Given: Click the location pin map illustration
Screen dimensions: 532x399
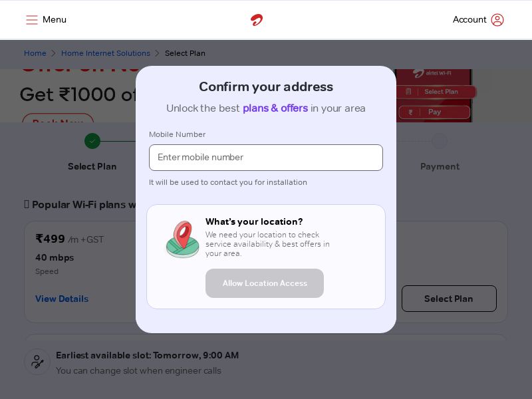Looking at the screenshot, I should click(182, 239).
